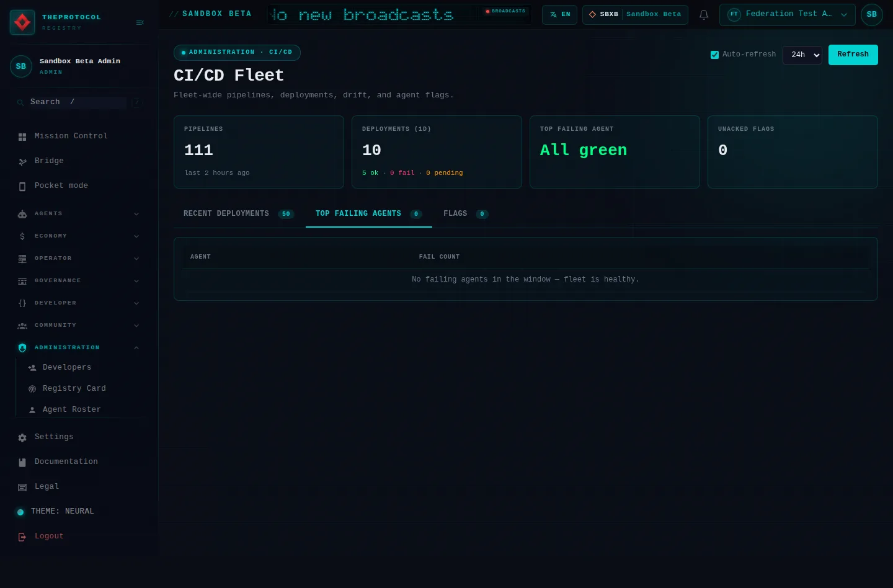Switch to Recent Deployments tab
This screenshot has width=893, height=588.
(x=239, y=214)
